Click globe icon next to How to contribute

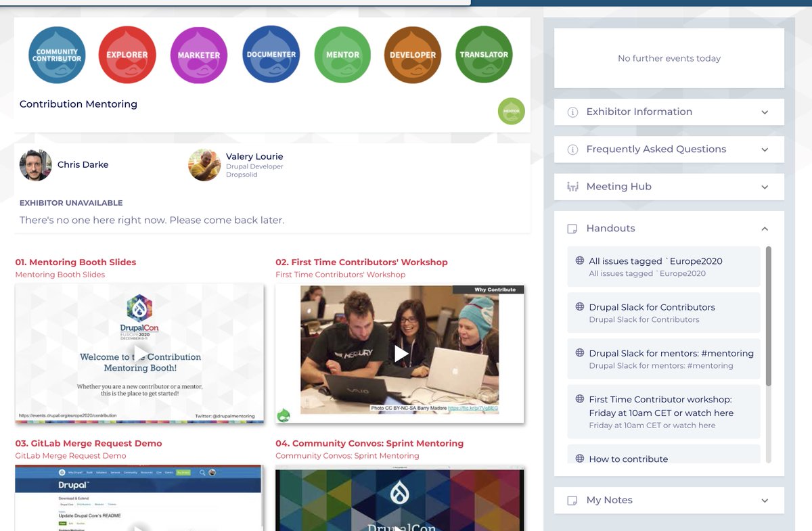tap(580, 458)
